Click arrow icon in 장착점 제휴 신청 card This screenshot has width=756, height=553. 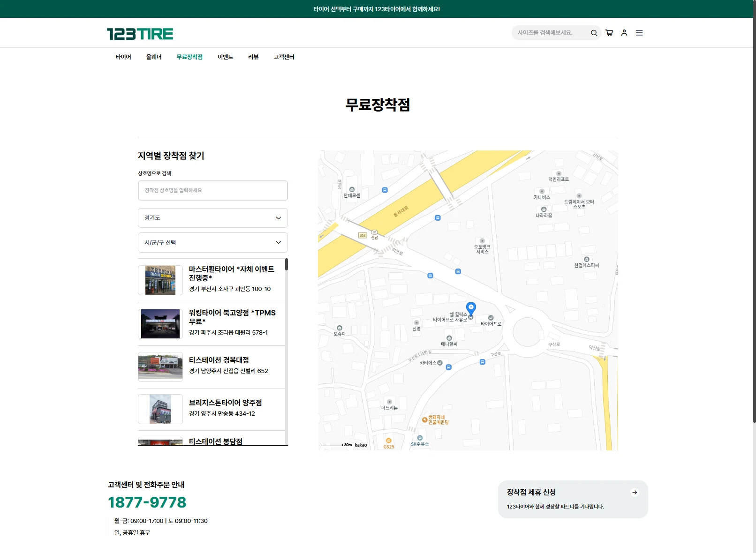(x=635, y=492)
